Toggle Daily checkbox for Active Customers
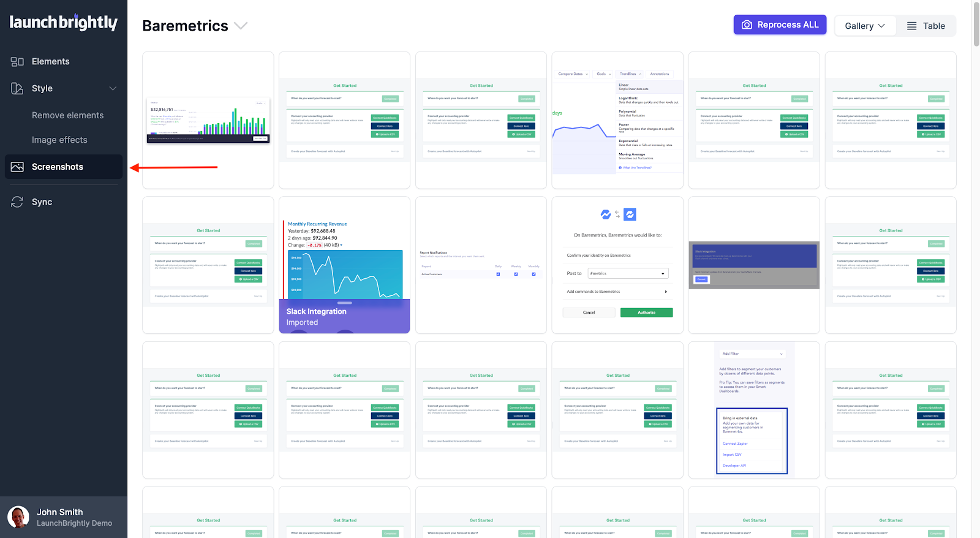Image resolution: width=980 pixels, height=538 pixels. (498, 274)
